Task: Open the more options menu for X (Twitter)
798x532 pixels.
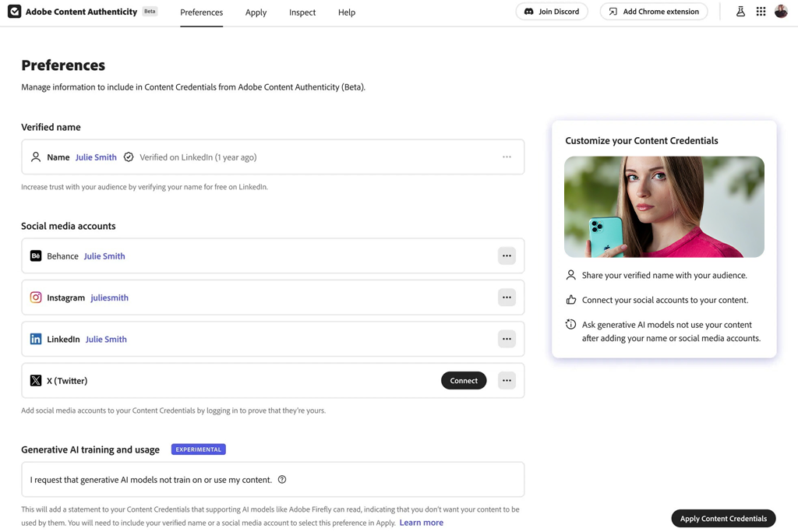Action: 507,380
